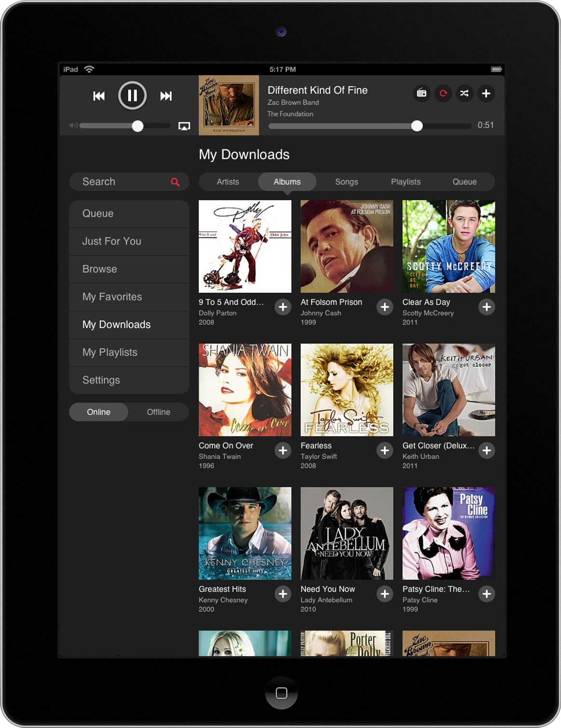Screen dimensions: 561x728
Task: Click the At Folsom Prison title
Action: pos(331,302)
